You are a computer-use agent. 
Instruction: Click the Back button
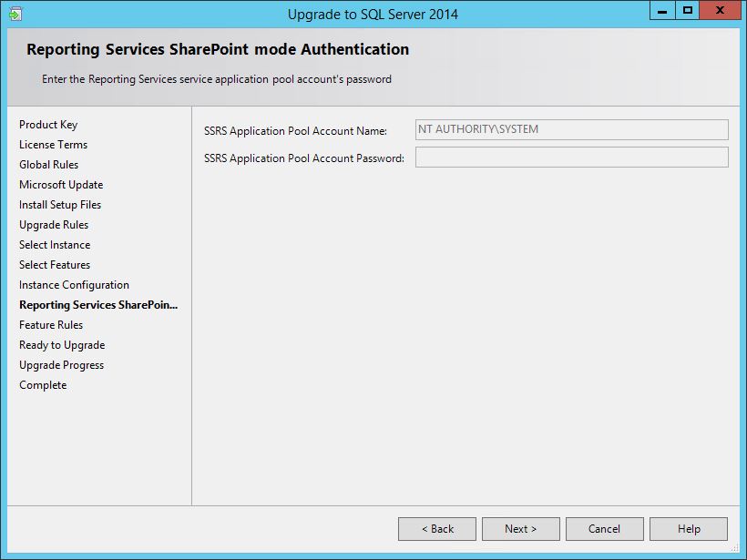[437, 529]
